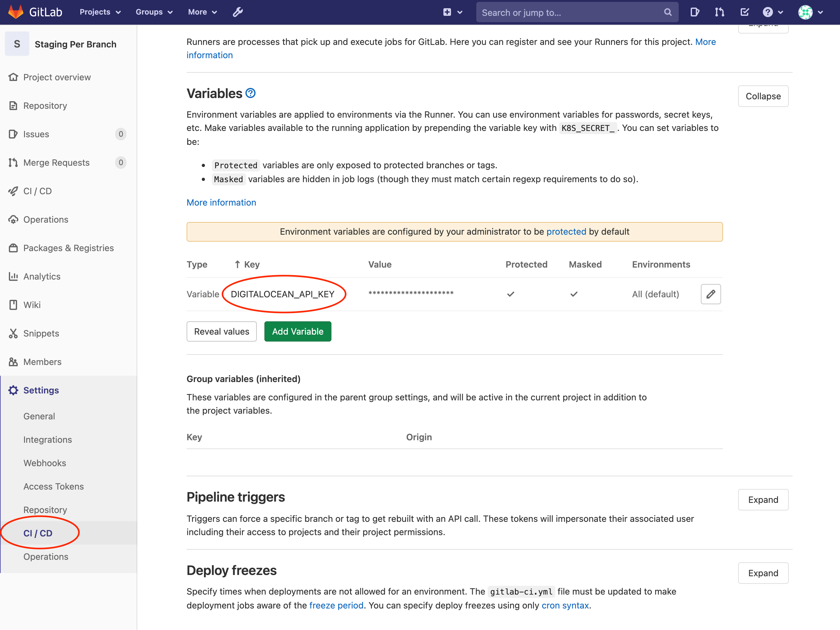
Task: Click the Packages & Registries icon
Action: 13,248
